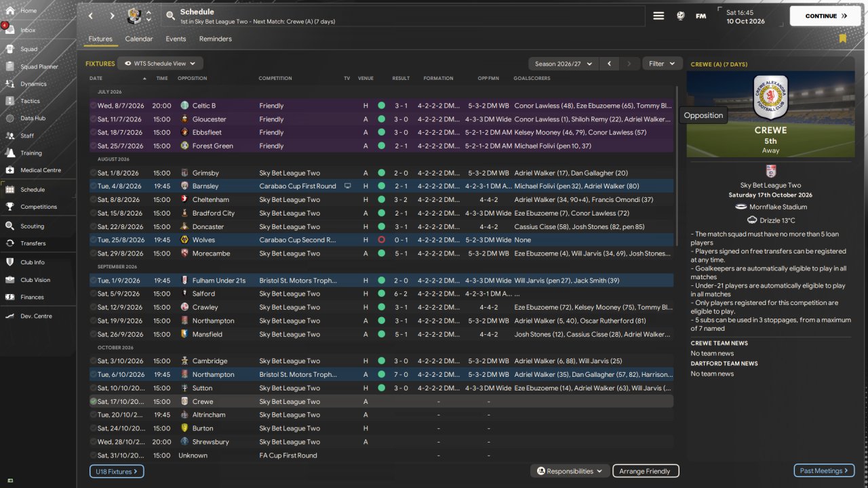
Task: Select the Shrewsbury fixture row
Action: [x=381, y=442]
